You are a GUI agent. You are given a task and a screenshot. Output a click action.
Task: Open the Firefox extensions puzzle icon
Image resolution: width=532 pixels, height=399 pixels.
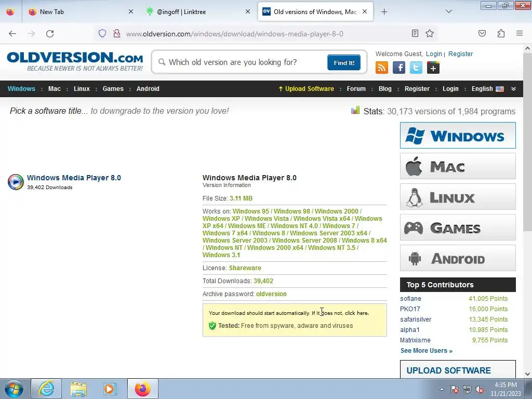click(x=501, y=33)
